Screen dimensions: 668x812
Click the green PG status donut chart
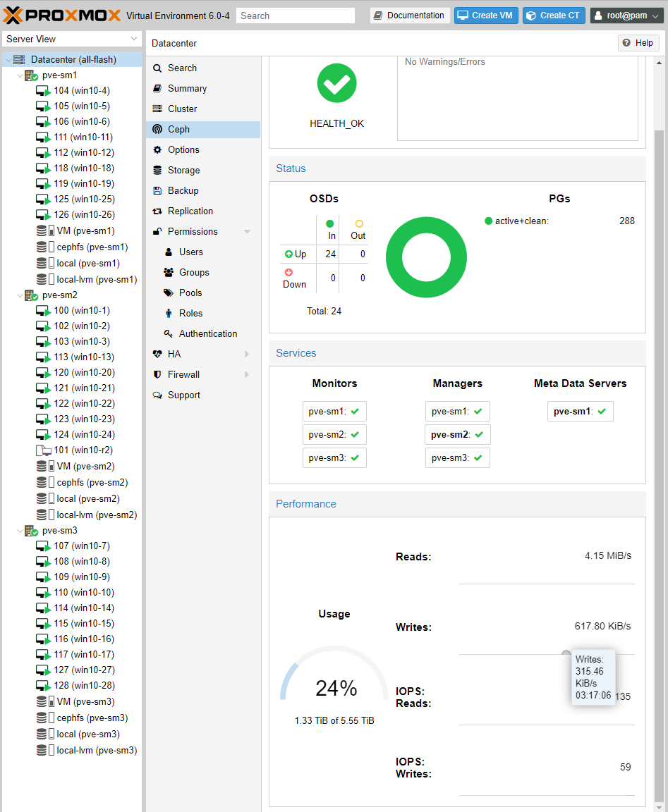426,257
